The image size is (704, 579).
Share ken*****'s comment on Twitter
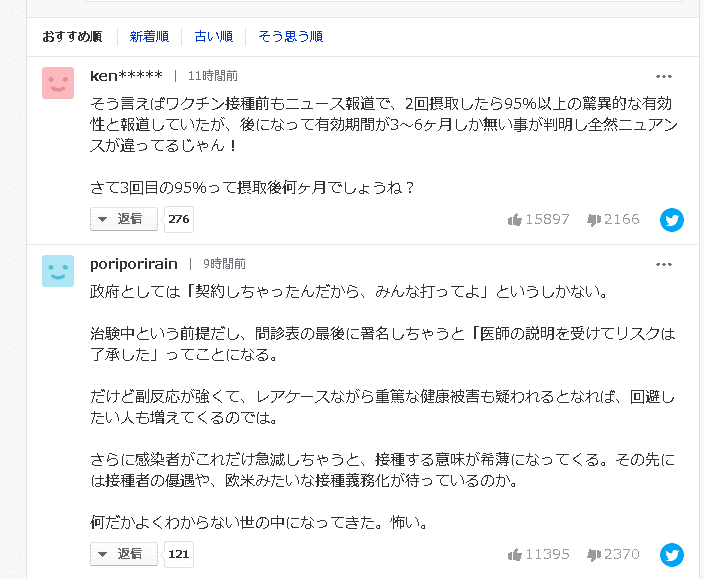coord(672,220)
